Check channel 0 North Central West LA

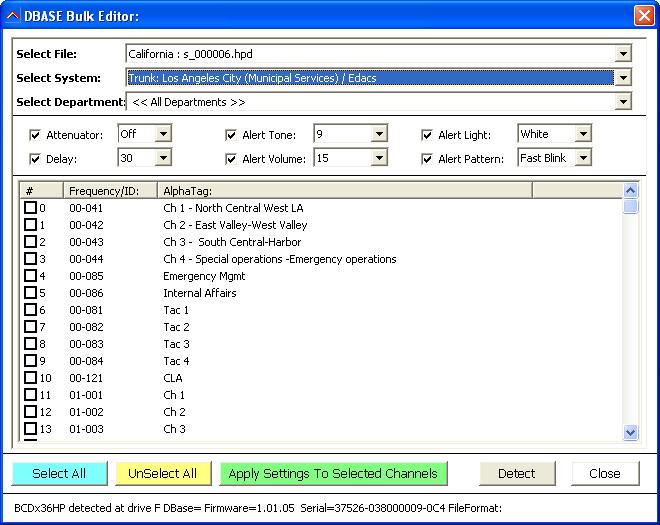pos(30,208)
